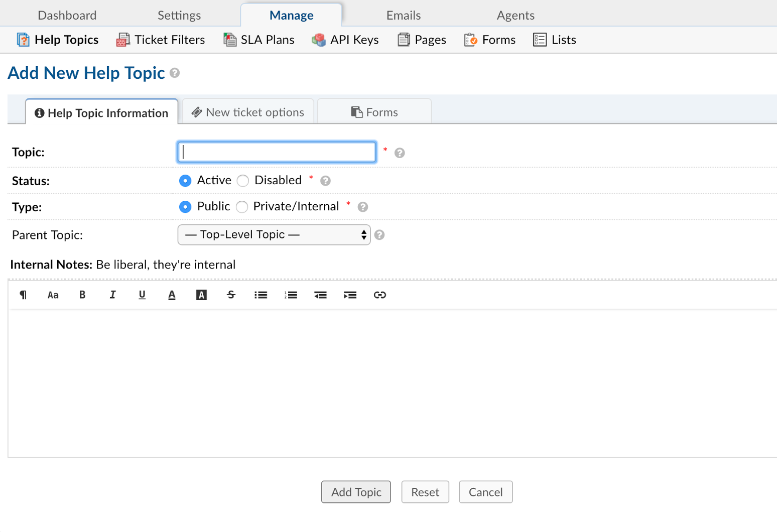Select the Active status option
Image resolution: width=777 pixels, height=532 pixels.
(185, 181)
